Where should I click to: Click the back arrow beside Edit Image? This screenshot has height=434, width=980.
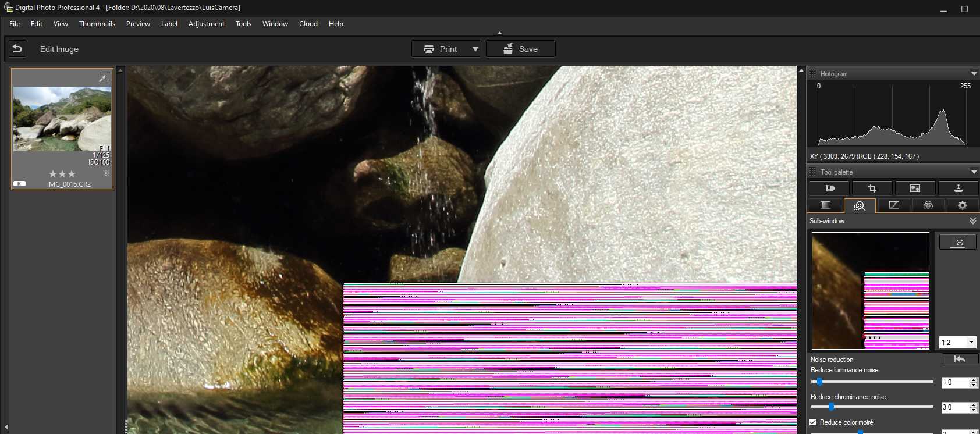[x=17, y=49]
